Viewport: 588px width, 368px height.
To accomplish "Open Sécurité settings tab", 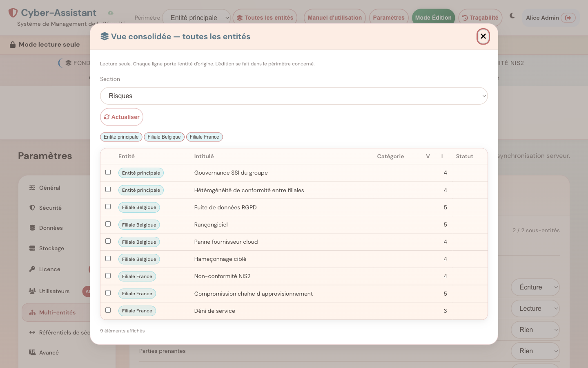I will [x=56, y=208].
